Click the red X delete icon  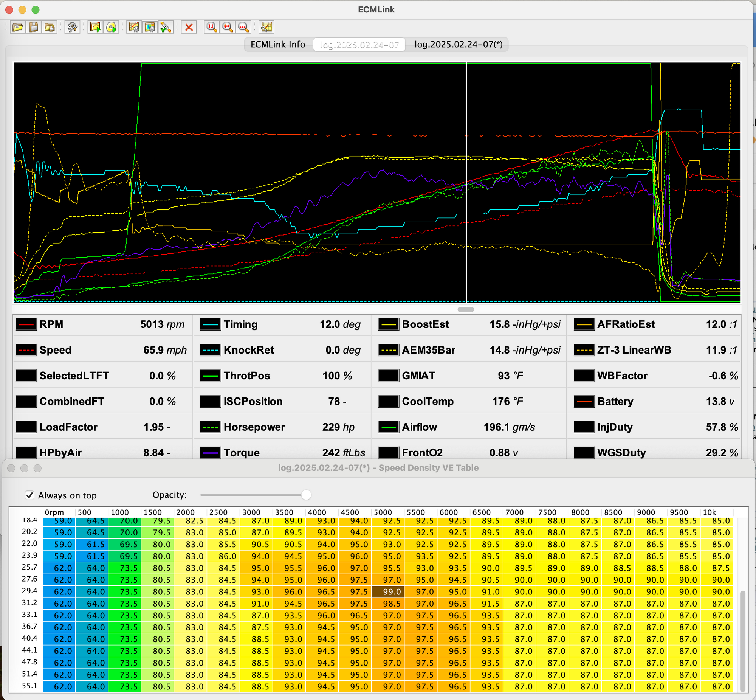pos(189,27)
